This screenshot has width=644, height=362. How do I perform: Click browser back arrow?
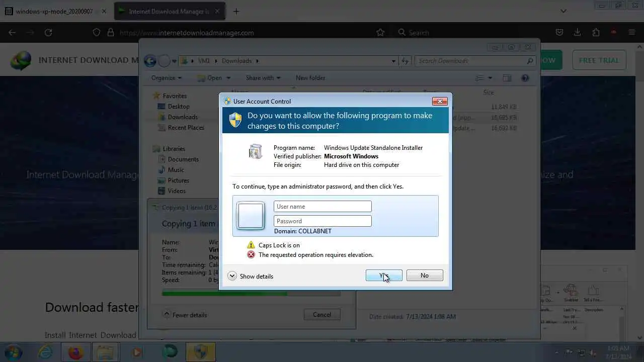[12, 32]
